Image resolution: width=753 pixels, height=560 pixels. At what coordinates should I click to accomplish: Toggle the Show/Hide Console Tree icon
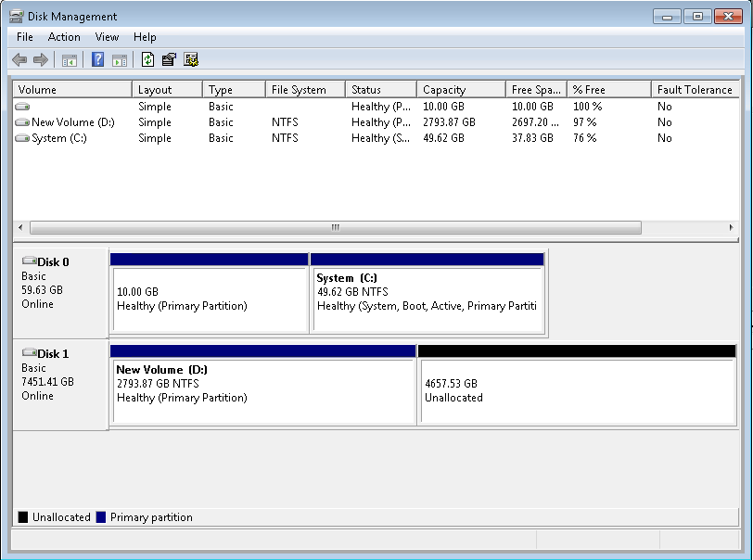[70, 60]
